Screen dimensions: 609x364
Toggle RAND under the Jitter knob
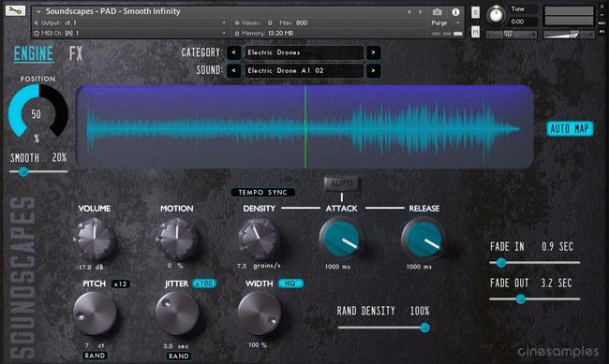[x=179, y=356]
